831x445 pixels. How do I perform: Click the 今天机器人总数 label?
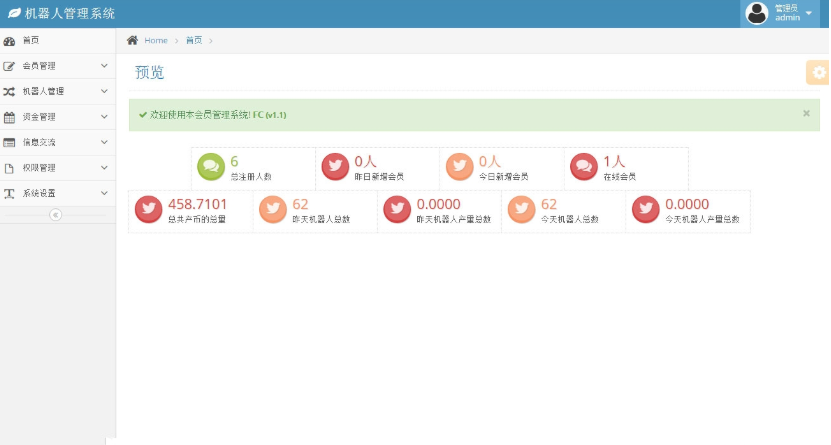pos(570,219)
